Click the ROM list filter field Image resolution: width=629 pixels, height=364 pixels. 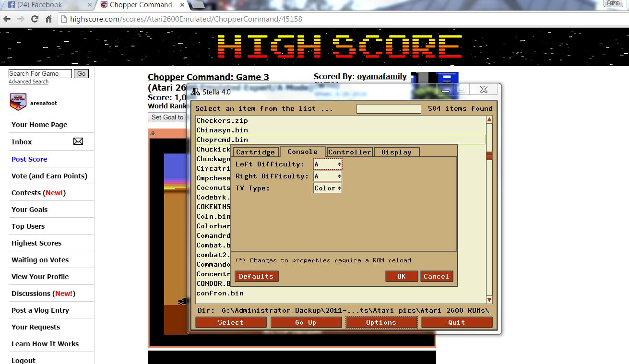coord(389,109)
